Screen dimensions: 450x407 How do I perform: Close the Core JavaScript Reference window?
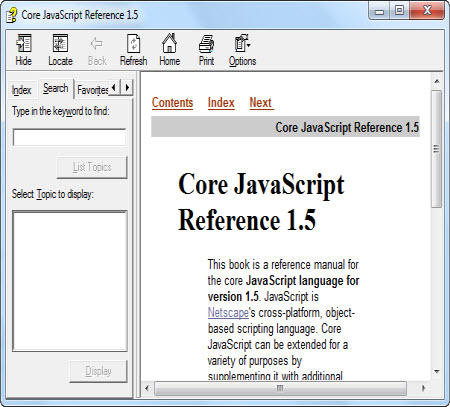pos(427,11)
